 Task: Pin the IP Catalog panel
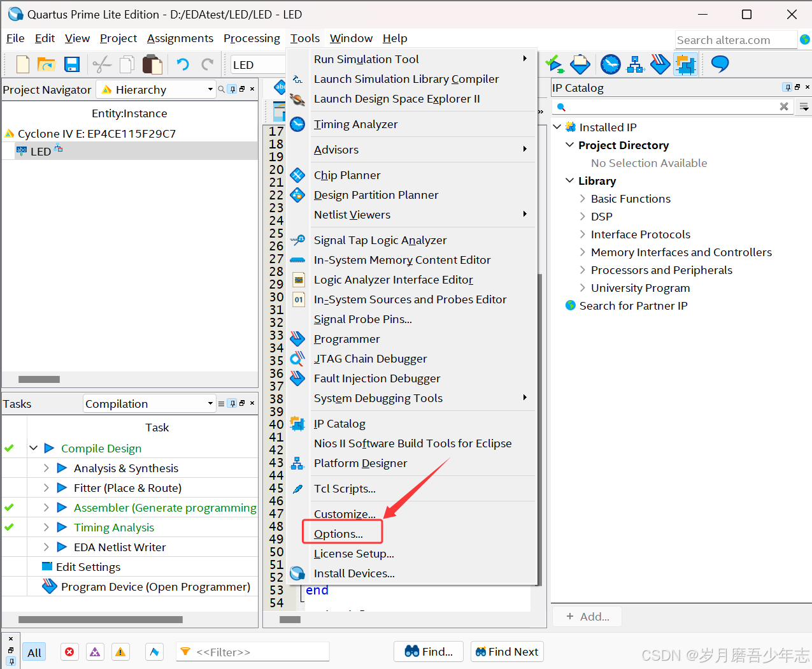[788, 87]
